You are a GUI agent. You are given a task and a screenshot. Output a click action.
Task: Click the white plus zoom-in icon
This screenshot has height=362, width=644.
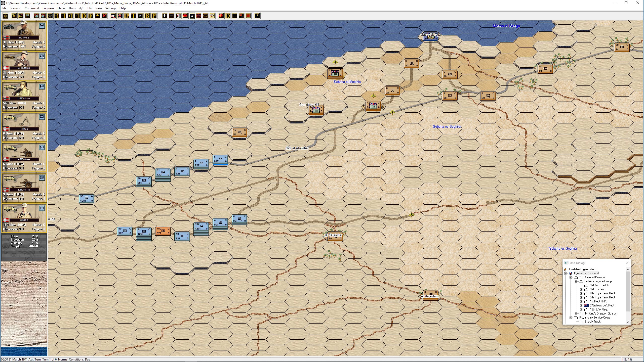point(165,16)
